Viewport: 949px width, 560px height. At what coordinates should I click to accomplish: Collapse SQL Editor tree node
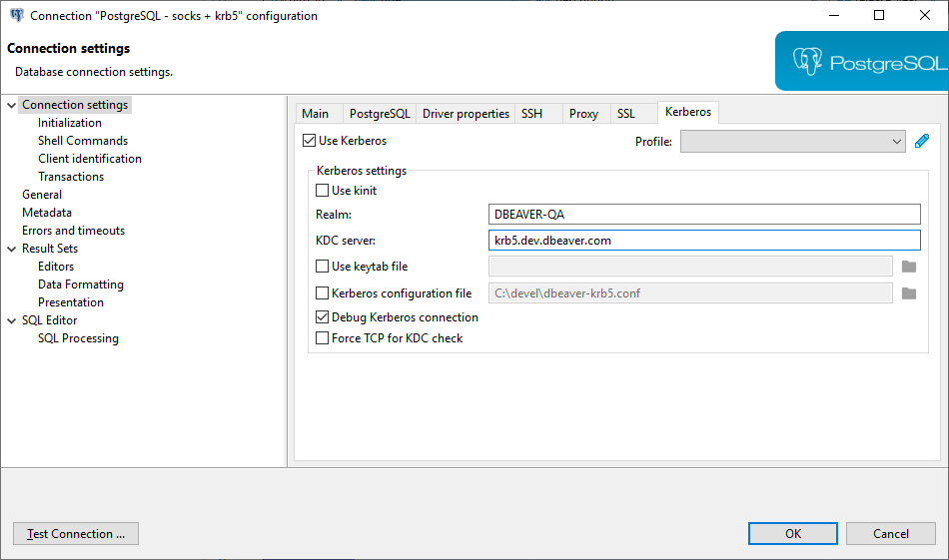(12, 320)
